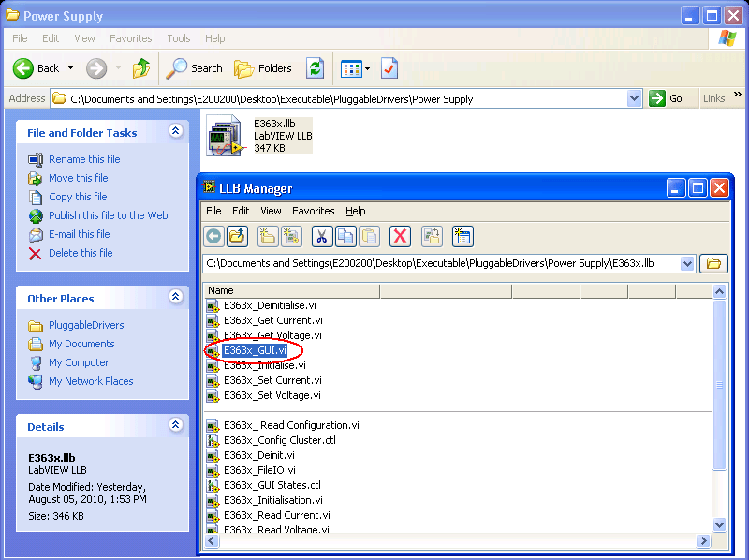749x560 pixels.
Task: Select E363x_Config Cluster.ctl in the list
Action: (x=280, y=440)
